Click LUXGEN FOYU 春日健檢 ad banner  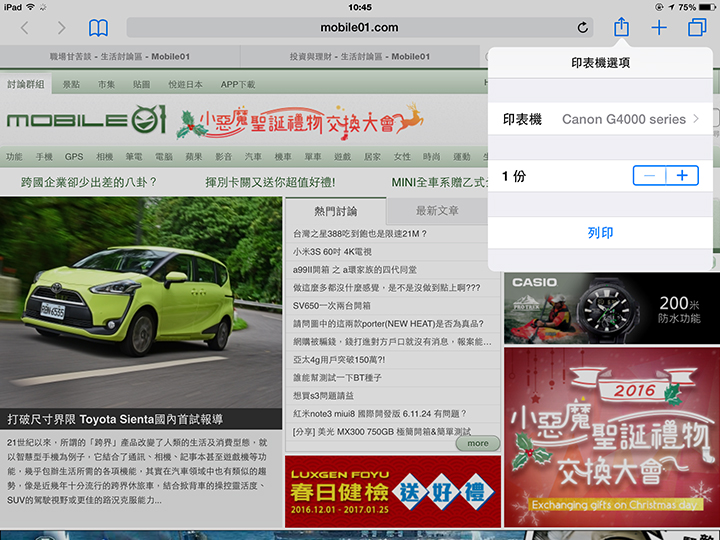point(393,491)
